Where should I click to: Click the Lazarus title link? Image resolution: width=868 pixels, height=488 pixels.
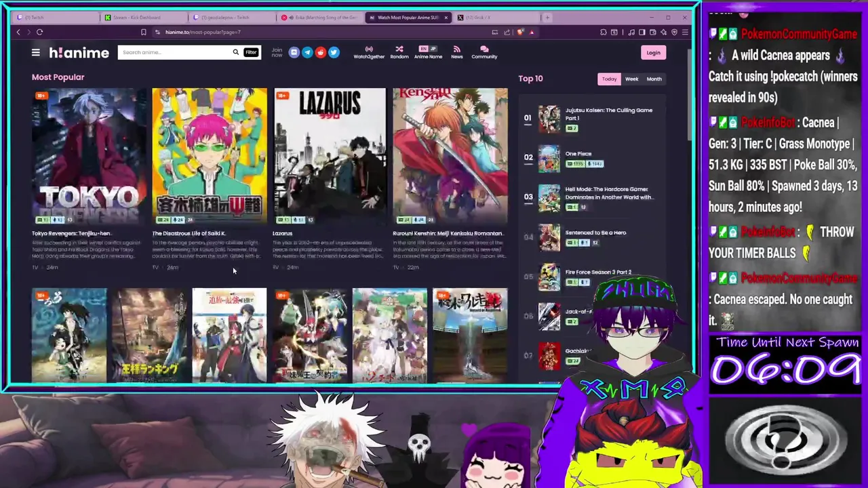(x=282, y=233)
